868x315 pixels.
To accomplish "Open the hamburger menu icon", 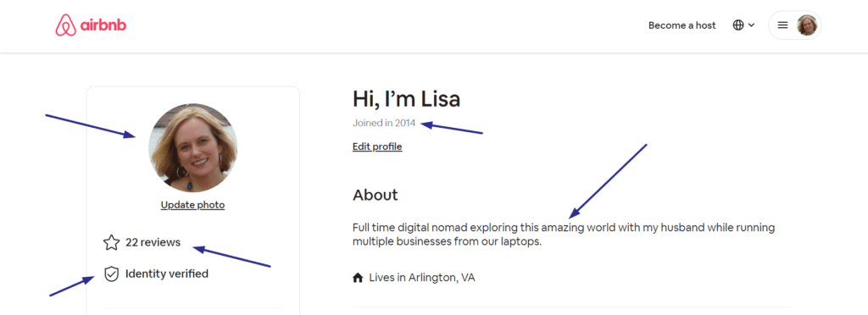I will click(x=782, y=25).
